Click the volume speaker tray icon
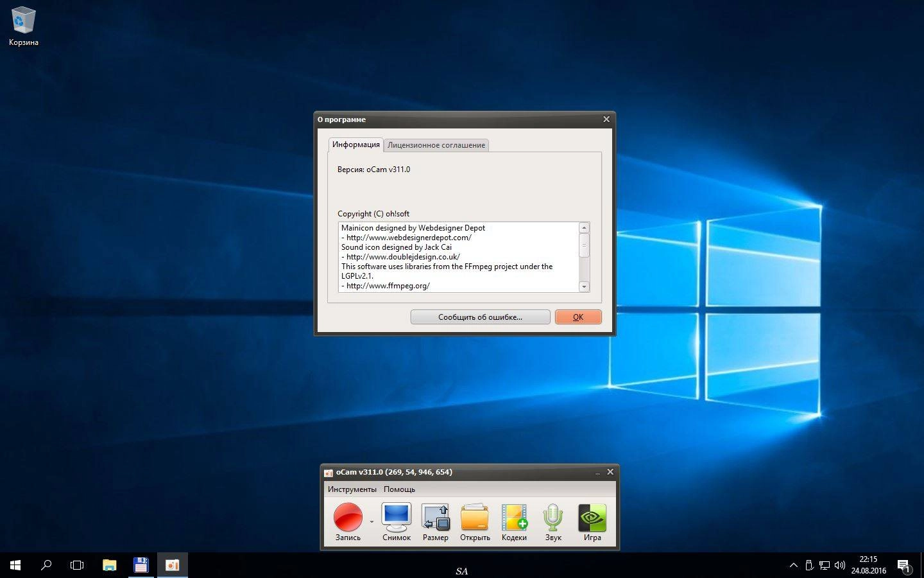The height and width of the screenshot is (578, 924). click(x=840, y=565)
